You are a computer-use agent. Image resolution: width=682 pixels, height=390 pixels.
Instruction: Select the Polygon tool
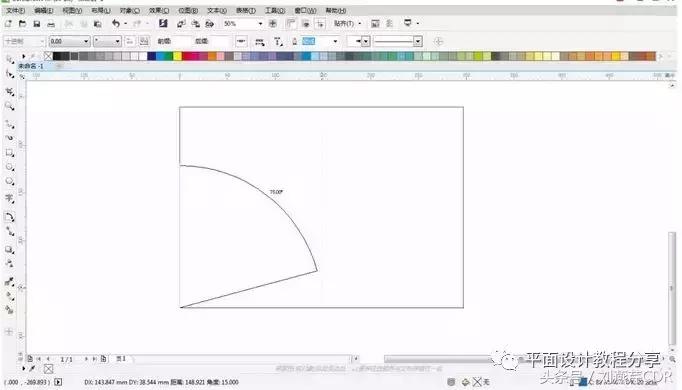tap(9, 182)
